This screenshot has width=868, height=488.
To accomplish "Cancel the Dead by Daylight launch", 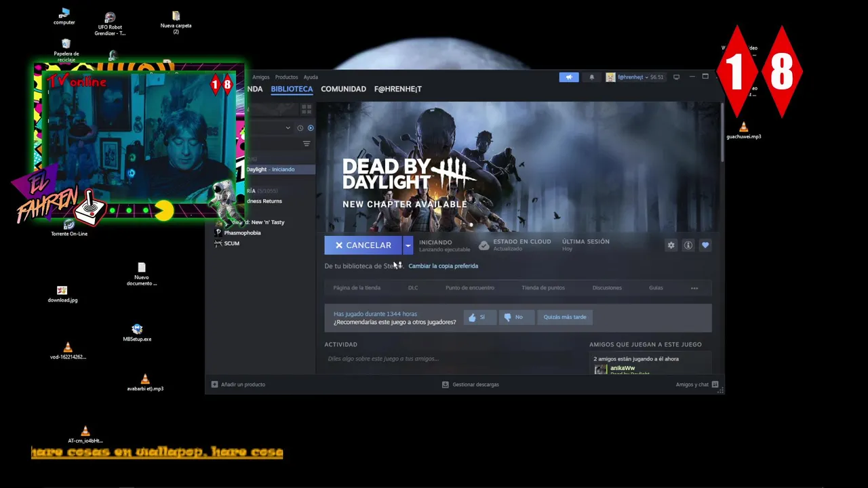I will pyautogui.click(x=363, y=245).
